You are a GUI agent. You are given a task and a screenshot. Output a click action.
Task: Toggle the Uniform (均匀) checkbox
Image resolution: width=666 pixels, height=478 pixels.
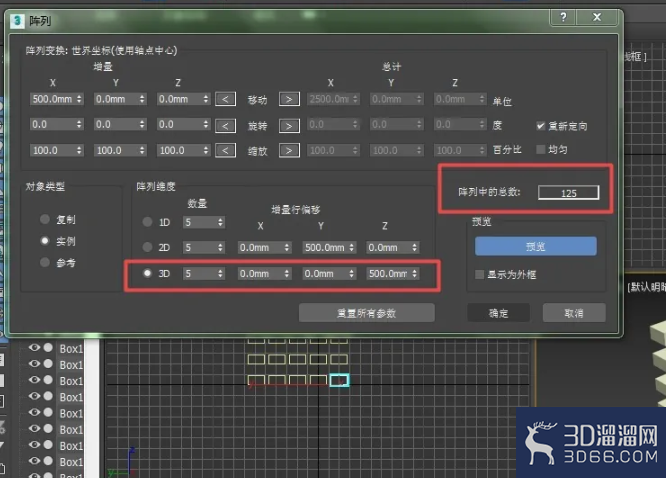(540, 150)
